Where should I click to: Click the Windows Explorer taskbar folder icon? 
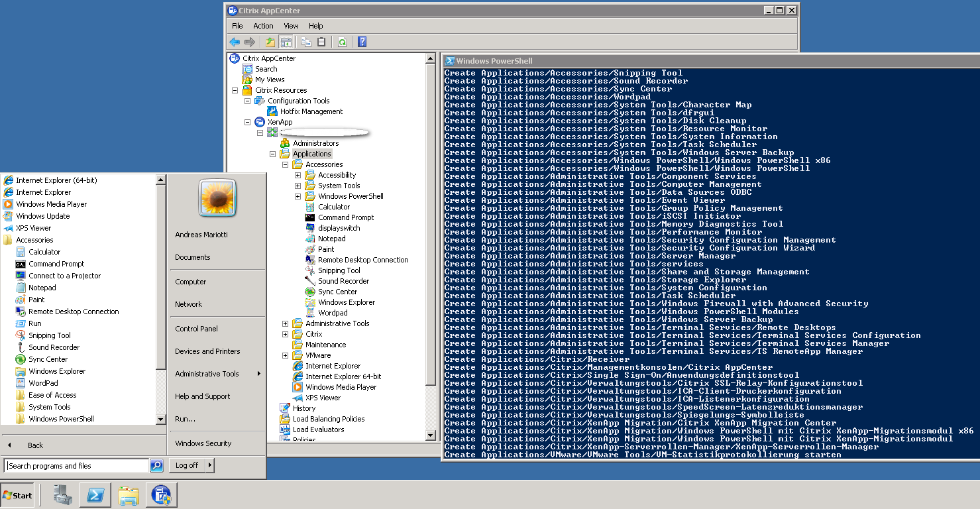pos(129,494)
